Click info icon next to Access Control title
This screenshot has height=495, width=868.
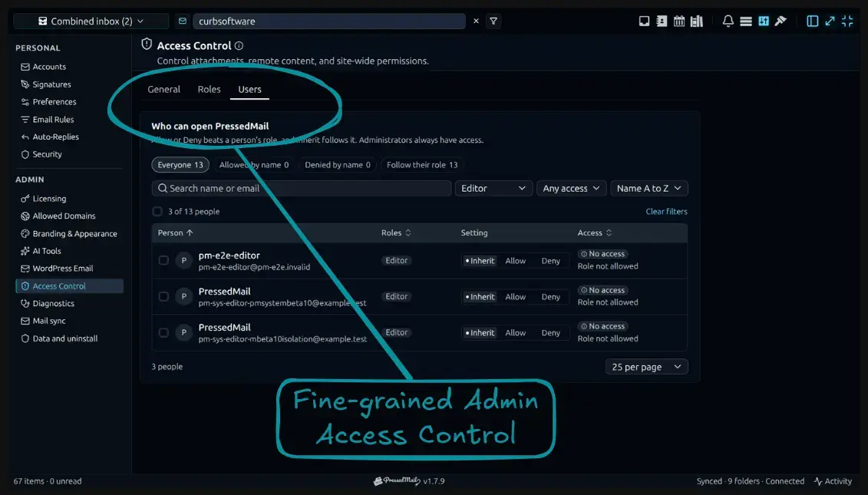239,46
